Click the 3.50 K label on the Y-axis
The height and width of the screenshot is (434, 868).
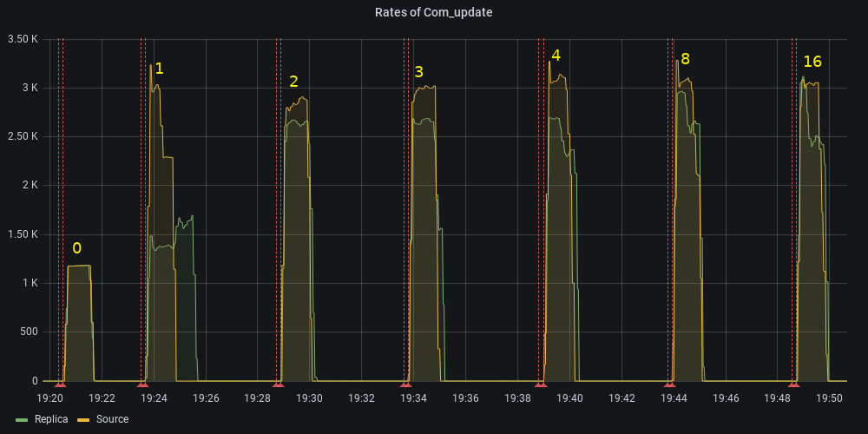(x=23, y=39)
